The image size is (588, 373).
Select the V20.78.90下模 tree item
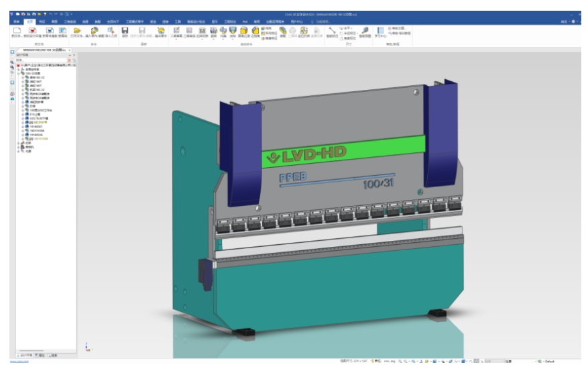pos(39,118)
